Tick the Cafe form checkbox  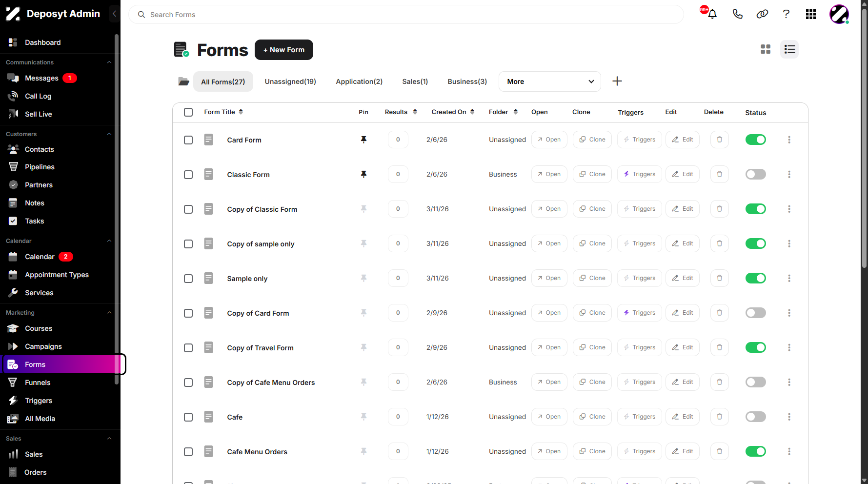click(188, 417)
